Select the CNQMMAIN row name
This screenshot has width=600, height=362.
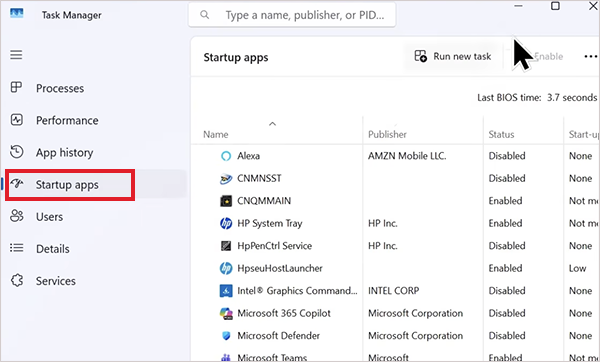[x=264, y=201]
